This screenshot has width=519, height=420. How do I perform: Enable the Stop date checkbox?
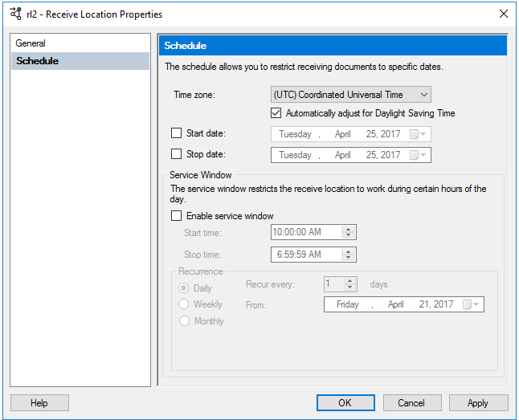click(177, 154)
